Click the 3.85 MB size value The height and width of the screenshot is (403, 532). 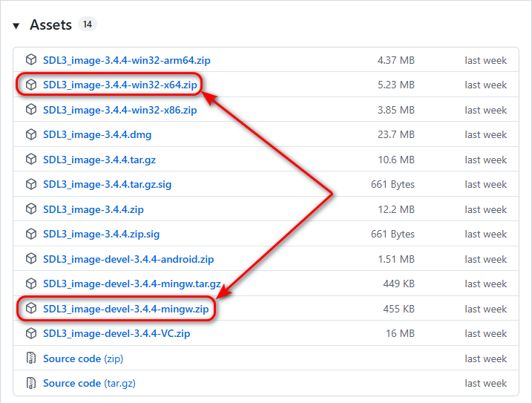pos(396,110)
